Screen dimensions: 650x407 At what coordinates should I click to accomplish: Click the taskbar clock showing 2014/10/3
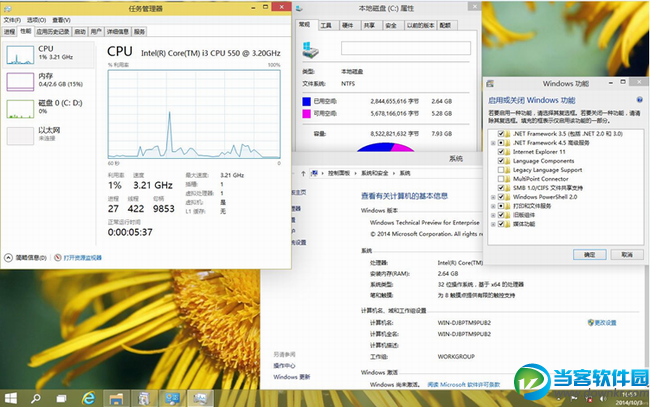tap(629, 399)
